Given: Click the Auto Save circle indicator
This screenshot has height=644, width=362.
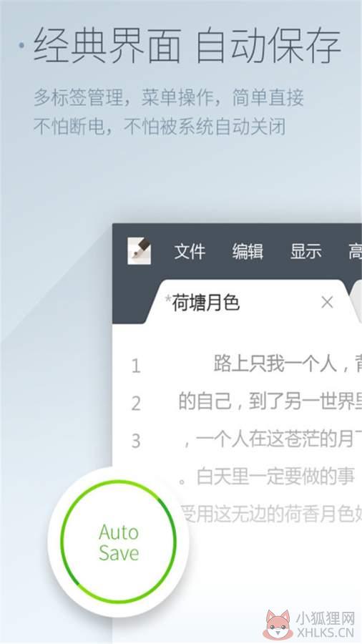Looking at the screenshot, I should click(118, 542).
